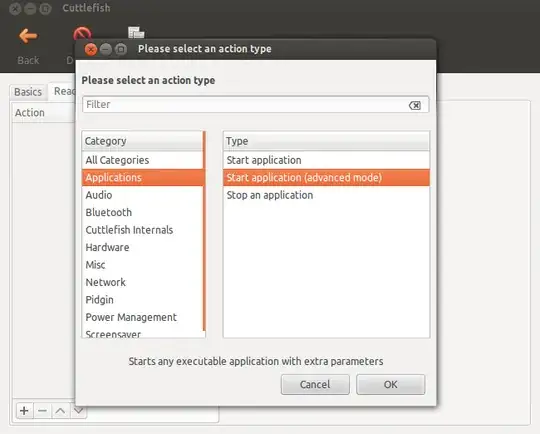Select the Screensaver category

pos(143,333)
